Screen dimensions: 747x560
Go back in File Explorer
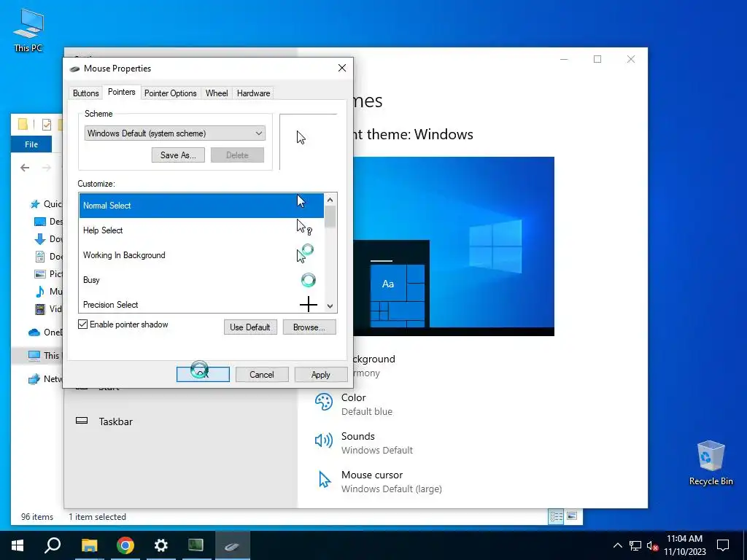[x=25, y=168]
